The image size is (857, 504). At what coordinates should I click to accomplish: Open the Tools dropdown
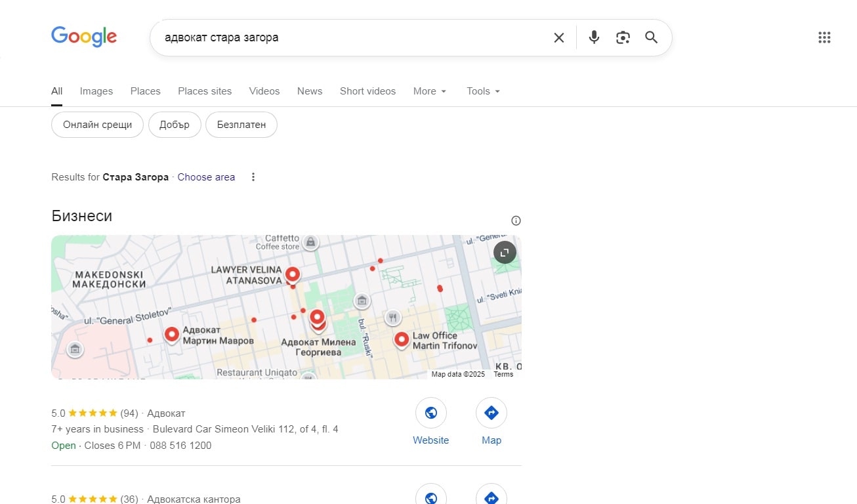click(484, 91)
